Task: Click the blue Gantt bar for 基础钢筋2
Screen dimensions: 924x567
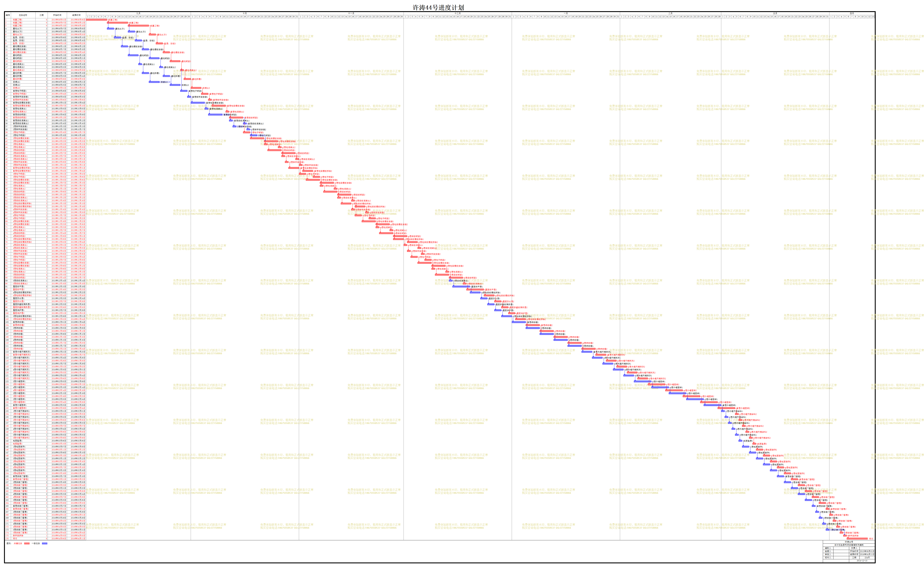Action: (x=154, y=58)
